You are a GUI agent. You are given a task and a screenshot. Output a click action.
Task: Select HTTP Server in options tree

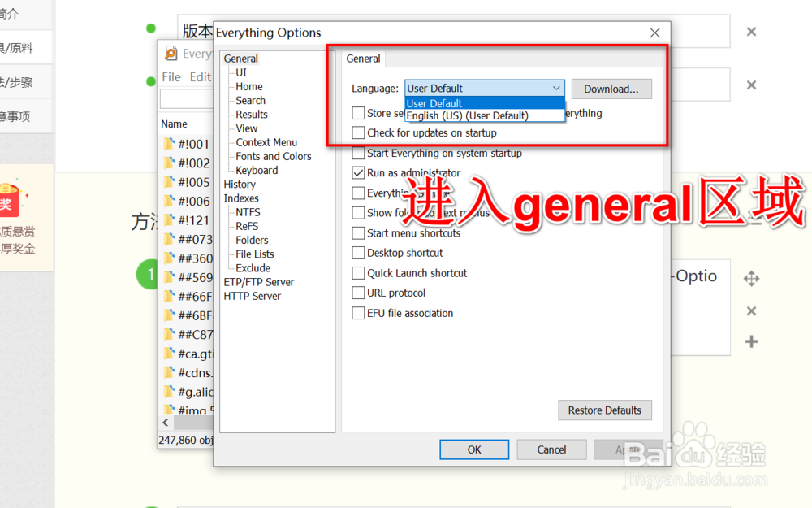(x=253, y=297)
